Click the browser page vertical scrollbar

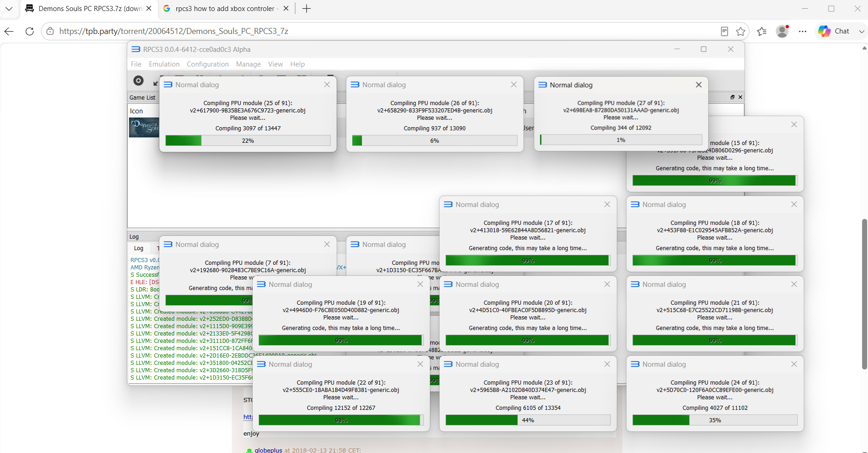[x=864, y=294]
